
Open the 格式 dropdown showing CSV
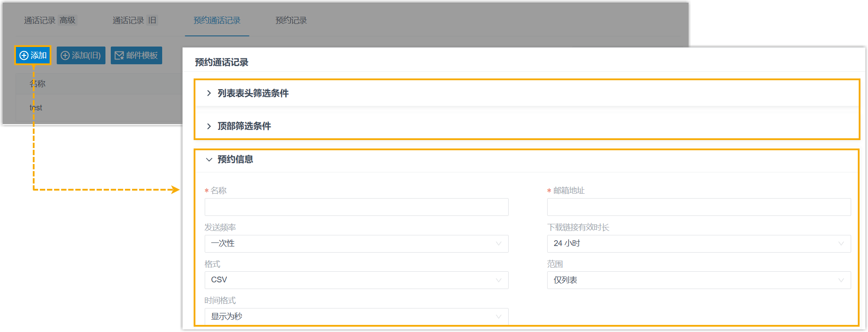tap(356, 280)
